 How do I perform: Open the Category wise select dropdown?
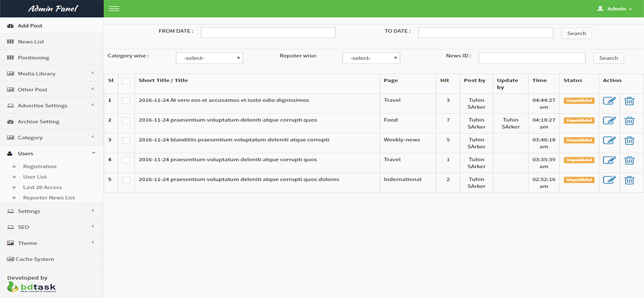point(209,58)
